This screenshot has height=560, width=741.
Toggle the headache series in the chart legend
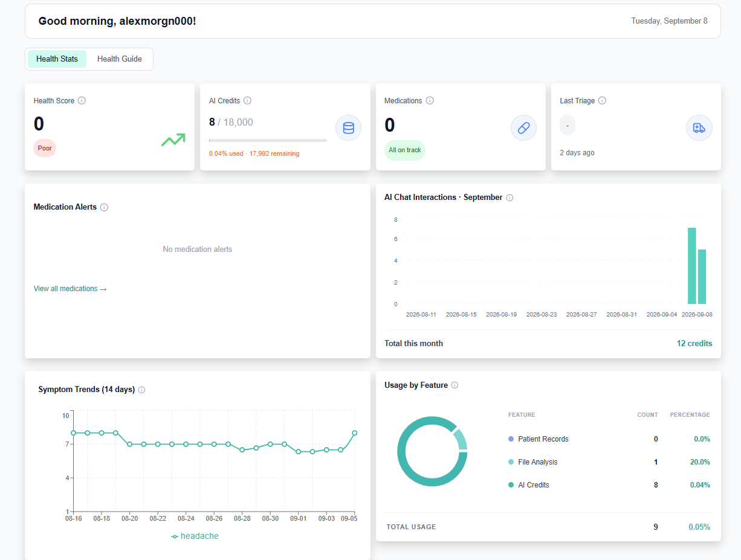click(x=195, y=536)
